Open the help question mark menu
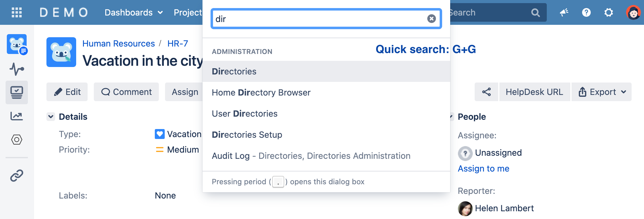The image size is (644, 219). [x=586, y=12]
